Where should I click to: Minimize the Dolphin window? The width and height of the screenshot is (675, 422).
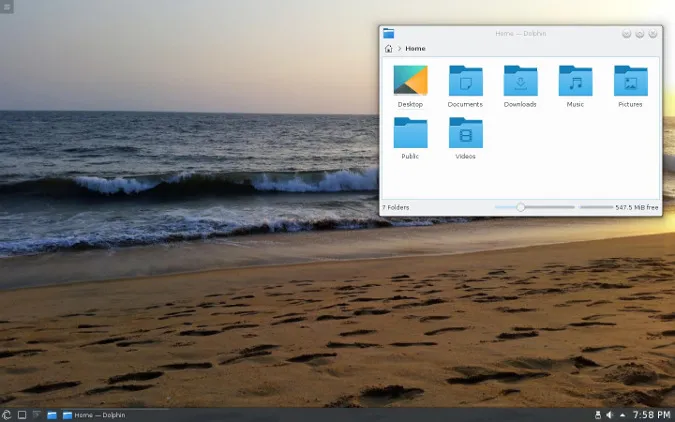tap(627, 33)
